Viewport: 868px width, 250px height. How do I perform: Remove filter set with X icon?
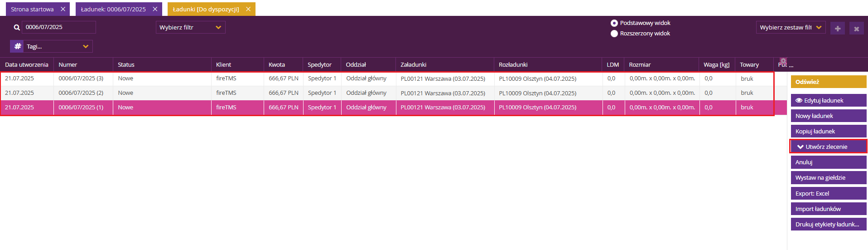coord(857,28)
